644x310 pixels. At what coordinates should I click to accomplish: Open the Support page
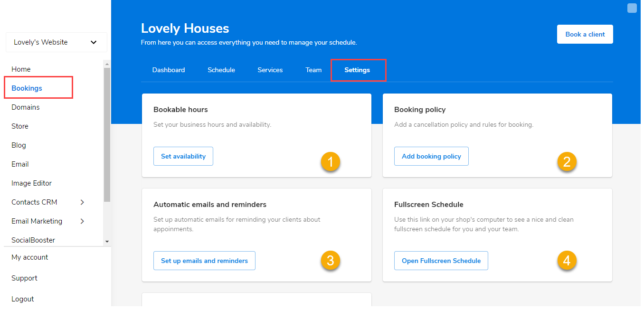pos(24,278)
